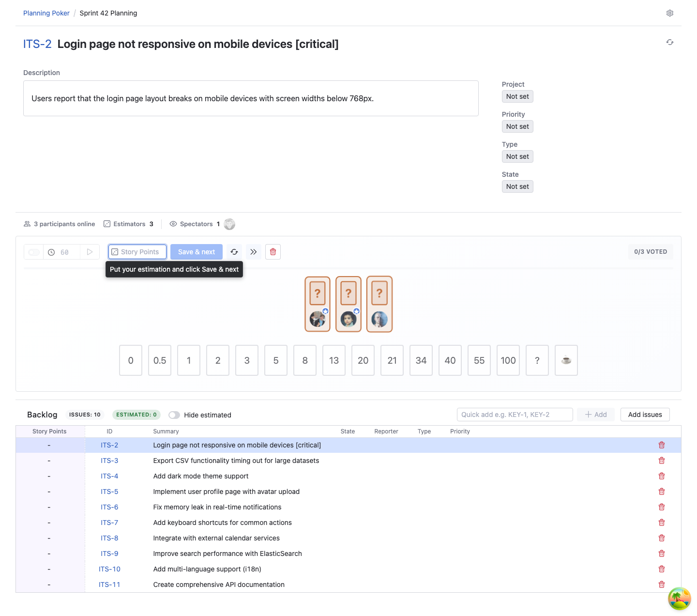Select the 'Create comprehensive API documentation' row
The width and height of the screenshot is (697, 616).
tap(348, 585)
